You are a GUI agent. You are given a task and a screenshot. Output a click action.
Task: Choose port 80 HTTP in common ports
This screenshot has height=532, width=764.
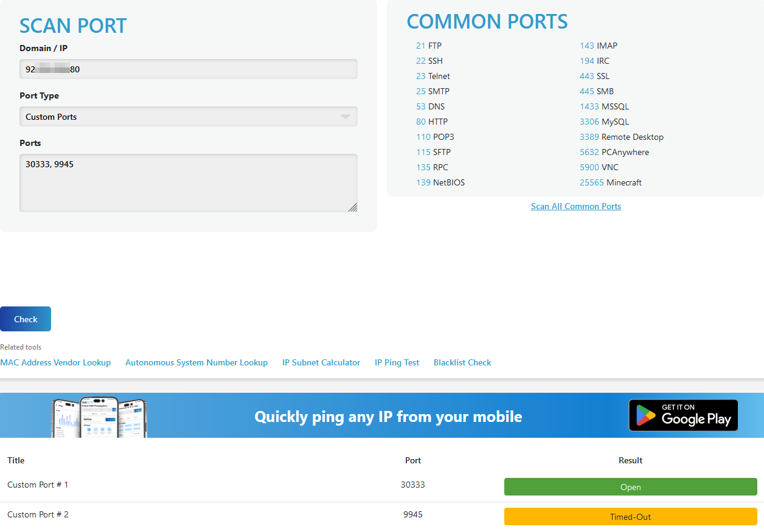click(432, 122)
